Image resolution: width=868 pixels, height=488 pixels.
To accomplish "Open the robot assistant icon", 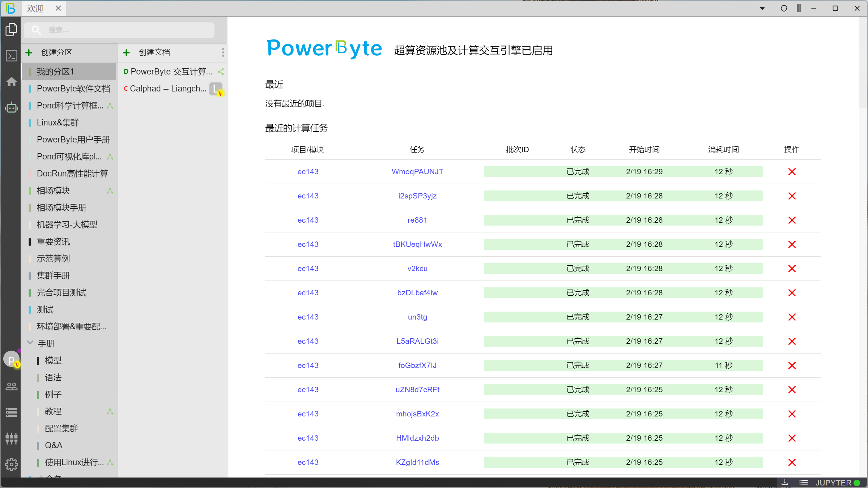I will (12, 107).
